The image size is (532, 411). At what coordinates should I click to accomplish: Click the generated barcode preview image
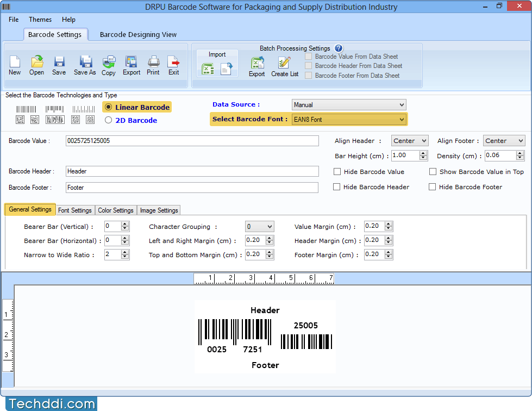(265, 337)
